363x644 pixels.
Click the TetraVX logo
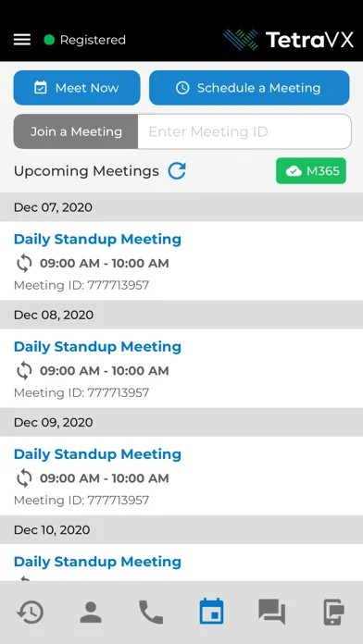[x=288, y=40]
